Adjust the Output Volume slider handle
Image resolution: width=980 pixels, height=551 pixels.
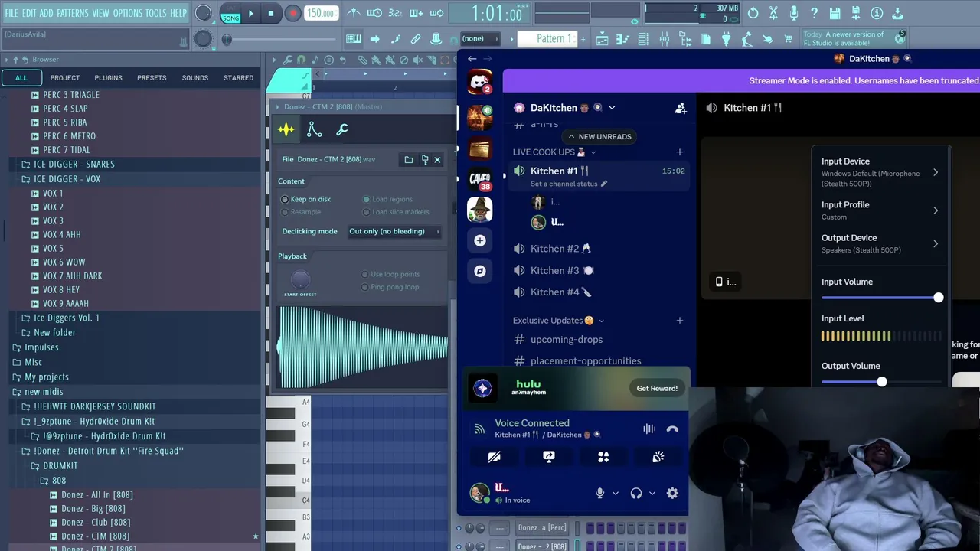click(x=882, y=381)
